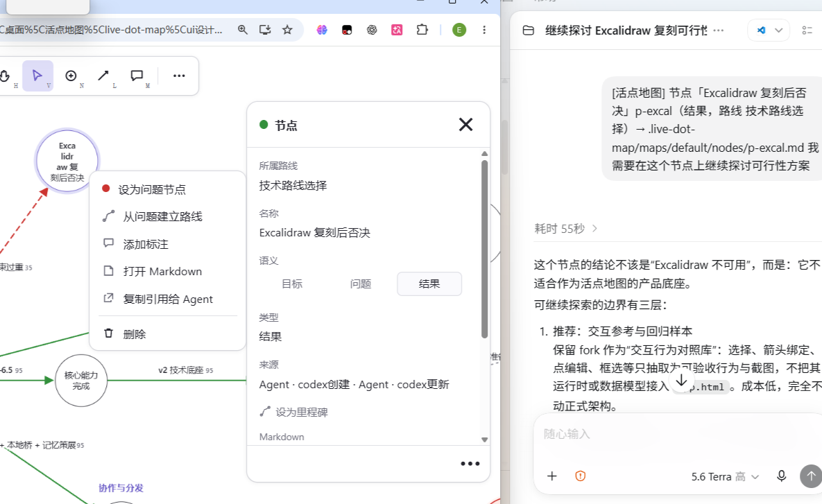Screen dimensions: 822x504
Task: Click the orange shield warning icon
Action: click(x=580, y=476)
